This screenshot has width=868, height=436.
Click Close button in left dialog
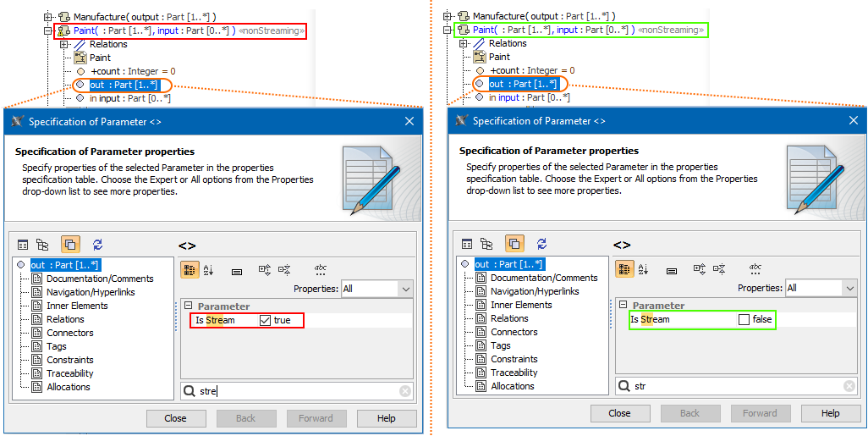175,418
